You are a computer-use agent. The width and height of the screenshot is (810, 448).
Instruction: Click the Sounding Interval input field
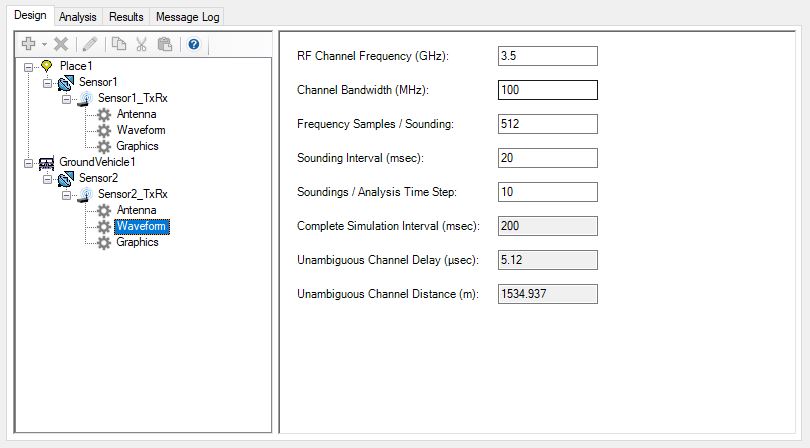[547, 158]
